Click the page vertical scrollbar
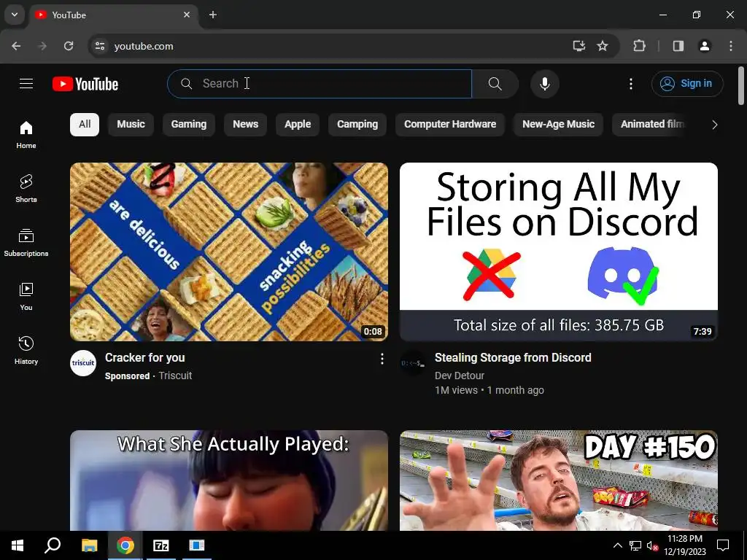 pos(741,86)
